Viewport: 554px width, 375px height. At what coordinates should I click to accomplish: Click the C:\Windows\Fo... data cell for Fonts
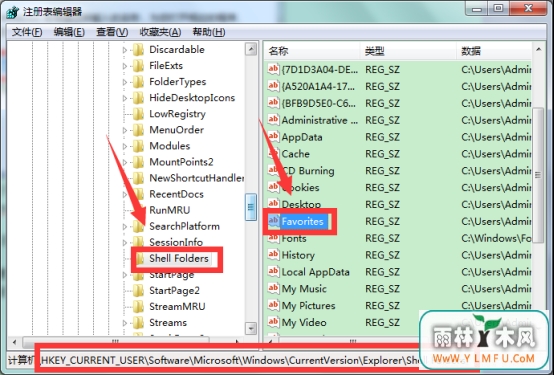point(496,238)
